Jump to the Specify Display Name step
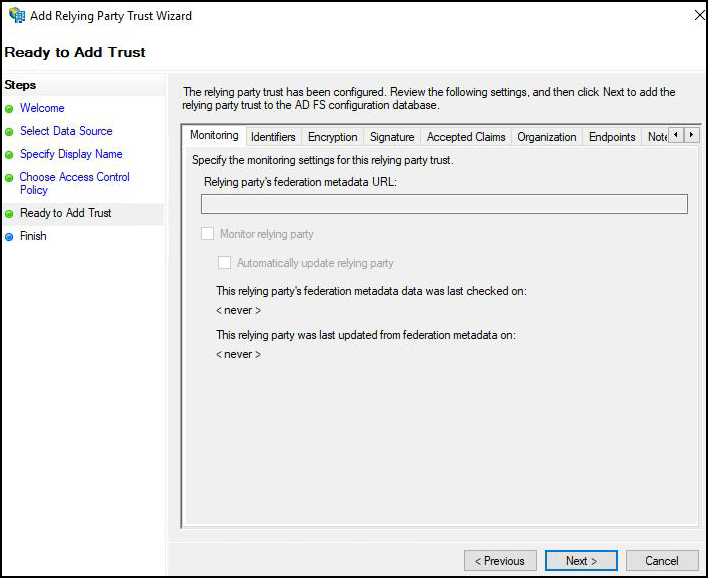Viewport: 708px width, 578px height. (71, 154)
